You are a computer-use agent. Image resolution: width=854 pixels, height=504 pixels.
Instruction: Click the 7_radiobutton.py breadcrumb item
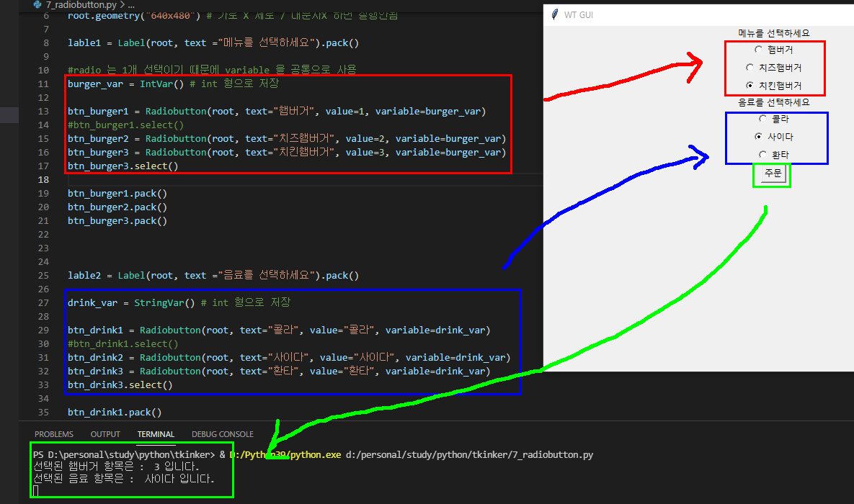[81, 5]
